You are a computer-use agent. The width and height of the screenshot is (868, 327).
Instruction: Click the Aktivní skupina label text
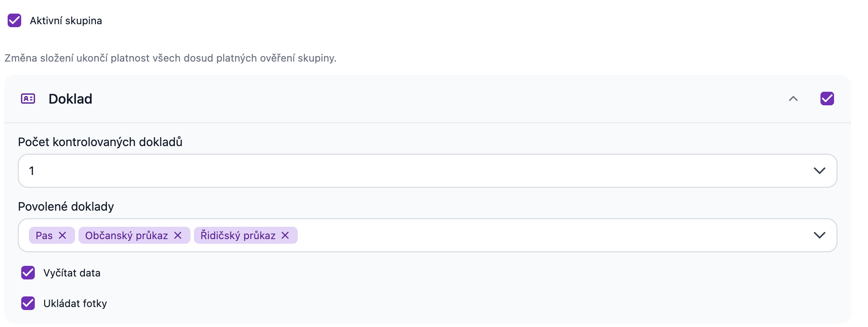pos(66,21)
